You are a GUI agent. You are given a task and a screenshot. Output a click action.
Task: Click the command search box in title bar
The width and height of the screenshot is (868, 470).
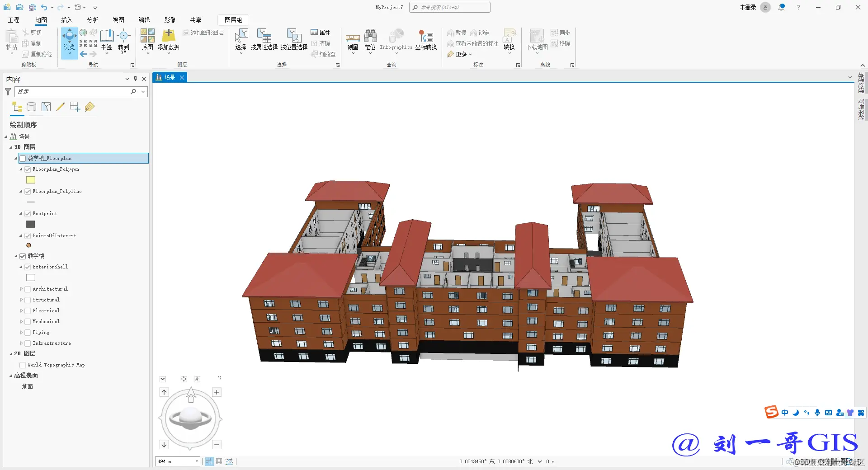coord(449,7)
